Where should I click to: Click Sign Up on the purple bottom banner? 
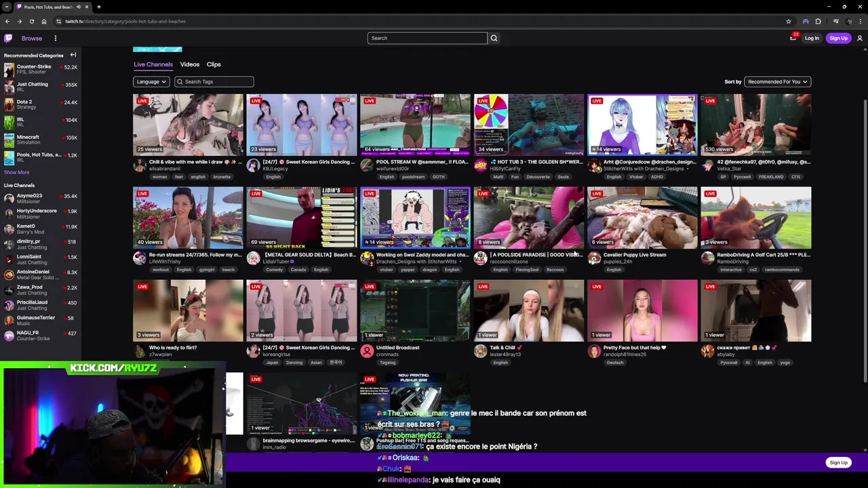click(838, 462)
